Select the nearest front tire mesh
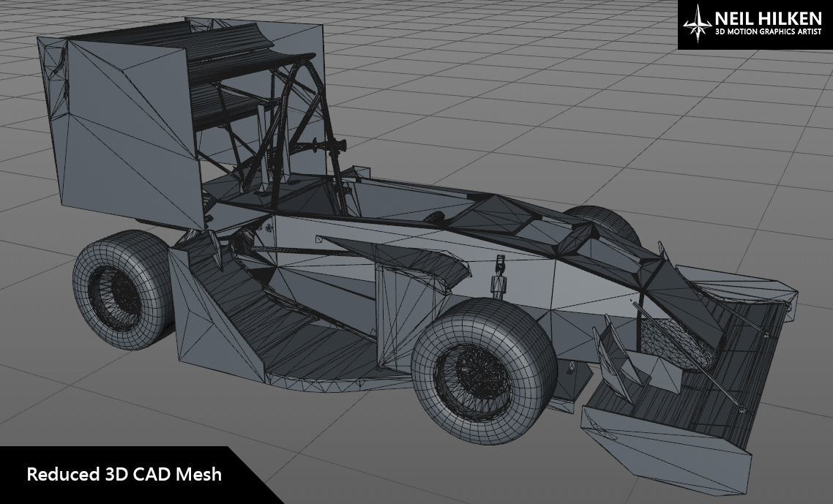Viewport: 833px width, 504px height. click(x=483, y=371)
